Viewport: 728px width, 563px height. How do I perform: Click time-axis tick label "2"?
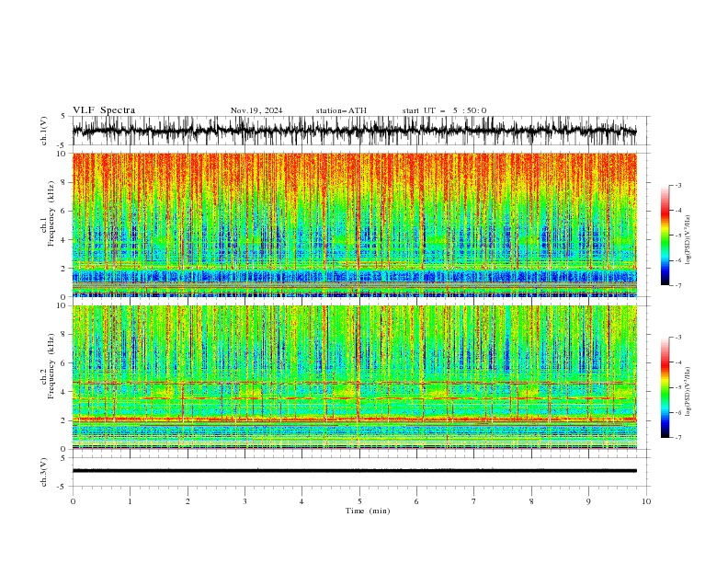188,501
